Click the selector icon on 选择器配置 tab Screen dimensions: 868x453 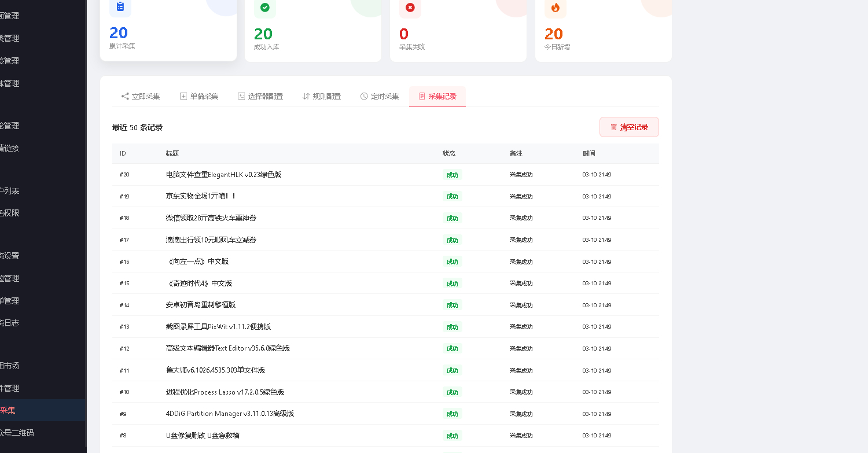241,96
